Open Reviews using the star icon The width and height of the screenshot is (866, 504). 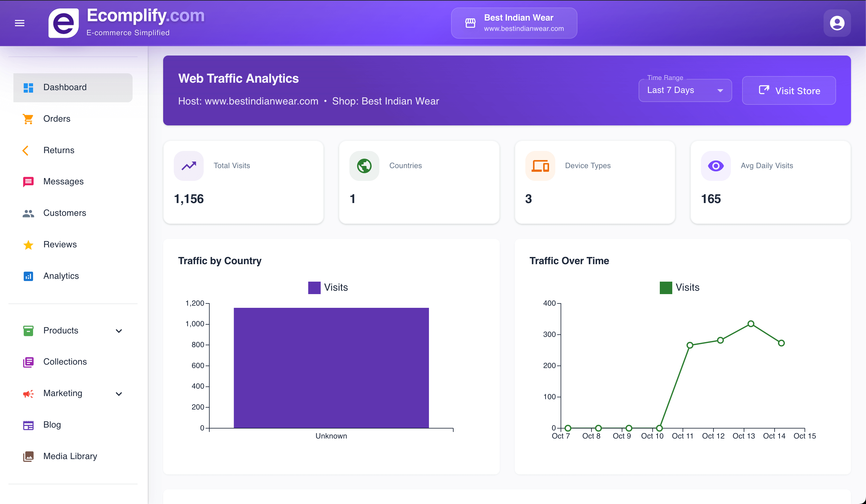[27, 245]
